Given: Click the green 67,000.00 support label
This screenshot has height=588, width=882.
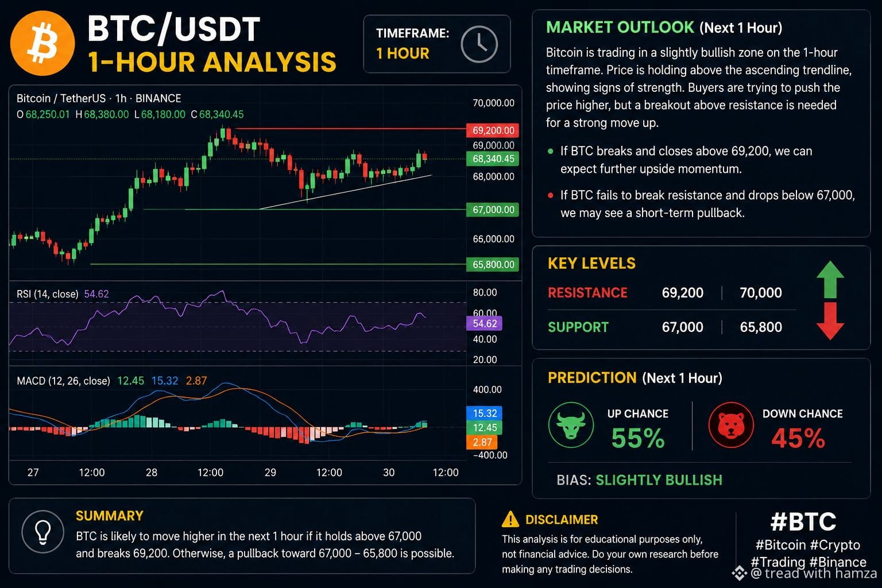Looking at the screenshot, I should coord(493,210).
